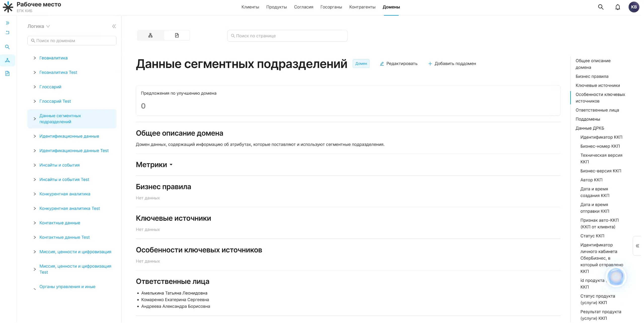Image resolution: width=644 pixels, height=323 pixels.
Task: Go to Контрагенты tab
Action: [x=362, y=7]
